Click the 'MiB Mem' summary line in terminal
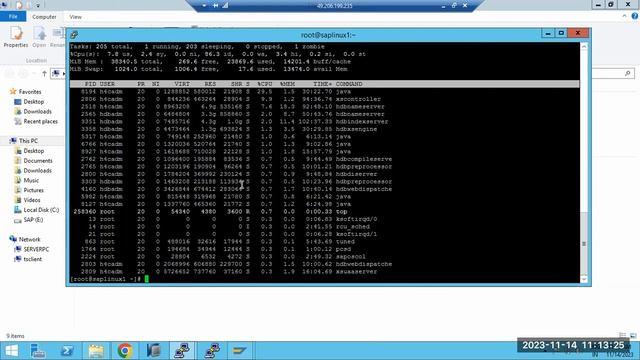This screenshot has width=640, height=360. click(210, 62)
